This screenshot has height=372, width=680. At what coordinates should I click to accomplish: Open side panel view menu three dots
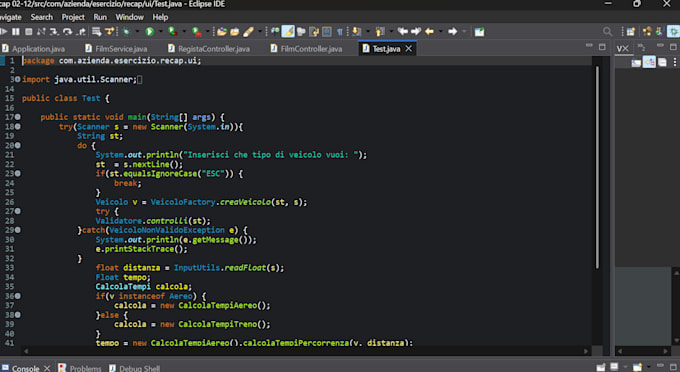click(x=675, y=63)
